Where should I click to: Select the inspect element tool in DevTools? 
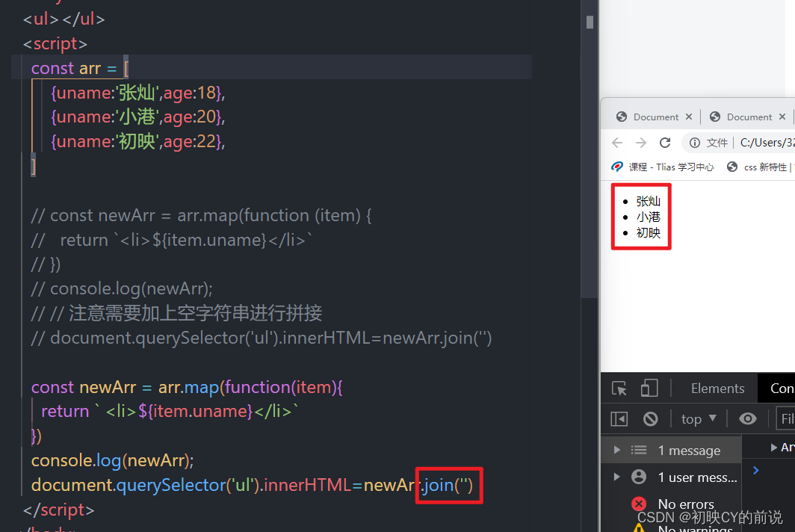[619, 388]
